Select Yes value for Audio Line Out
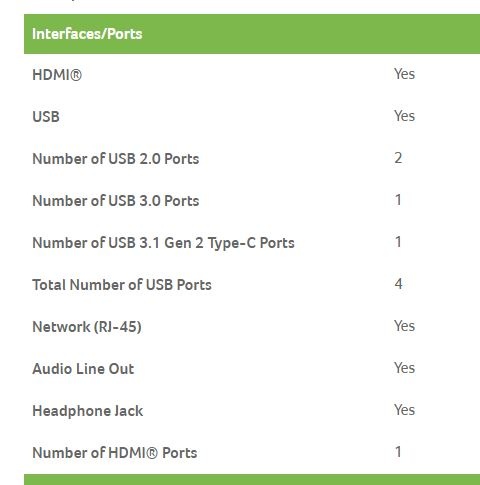The height and width of the screenshot is (485, 480). (404, 368)
